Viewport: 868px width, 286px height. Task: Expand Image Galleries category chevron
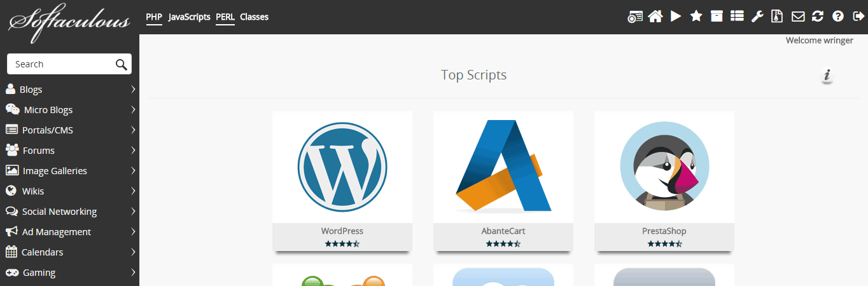tap(134, 170)
